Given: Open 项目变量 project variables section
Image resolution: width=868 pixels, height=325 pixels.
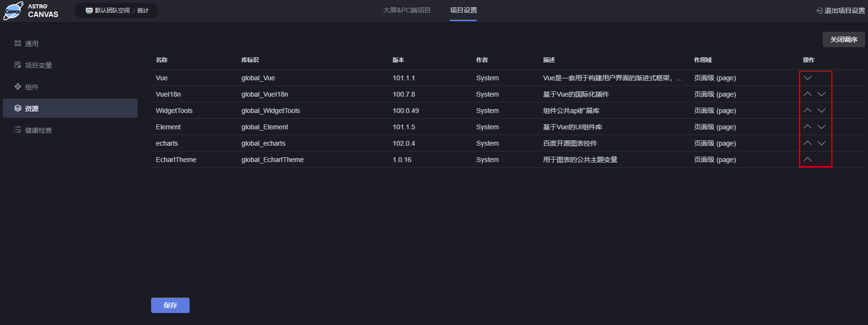Looking at the screenshot, I should pos(38,65).
